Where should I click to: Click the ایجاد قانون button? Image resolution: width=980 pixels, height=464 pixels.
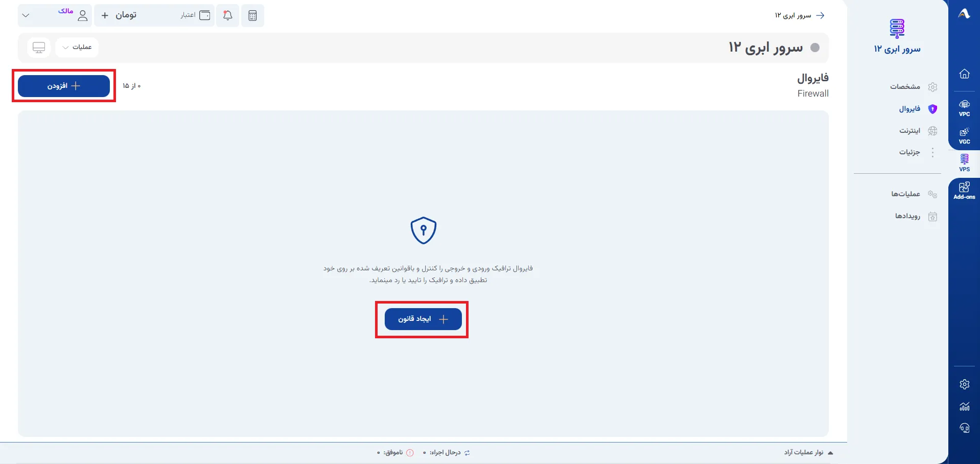point(423,319)
